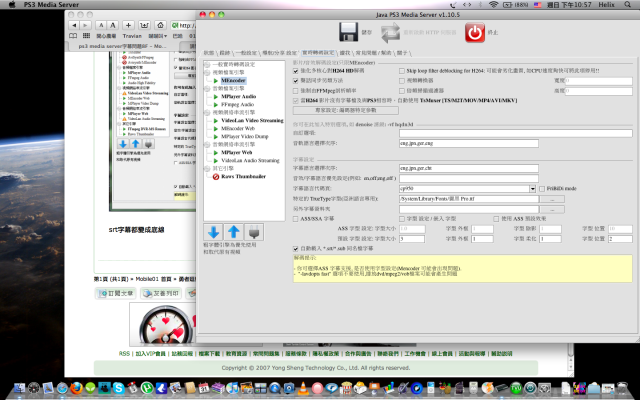Click the subtitle language priority field
Image resolution: width=640 pixels, height=400 pixels.
pyautogui.click(x=469, y=168)
